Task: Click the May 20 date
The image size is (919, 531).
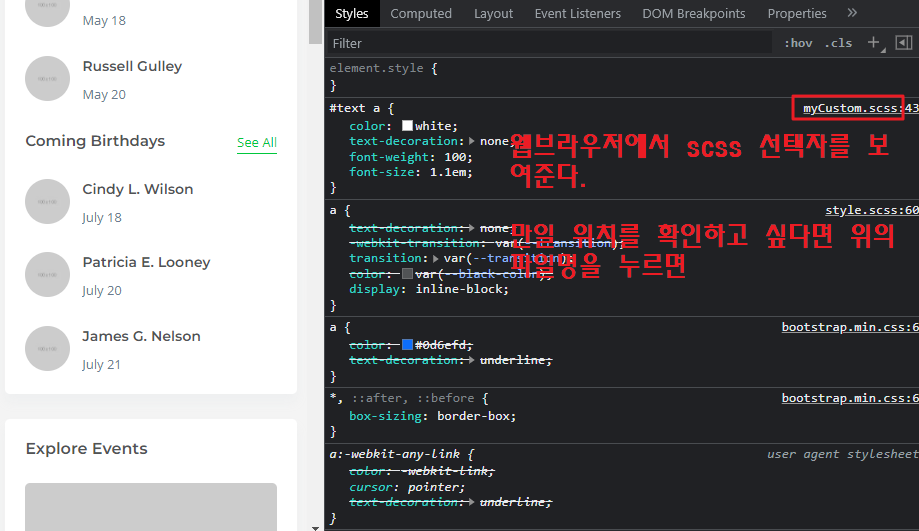Action: [104, 94]
